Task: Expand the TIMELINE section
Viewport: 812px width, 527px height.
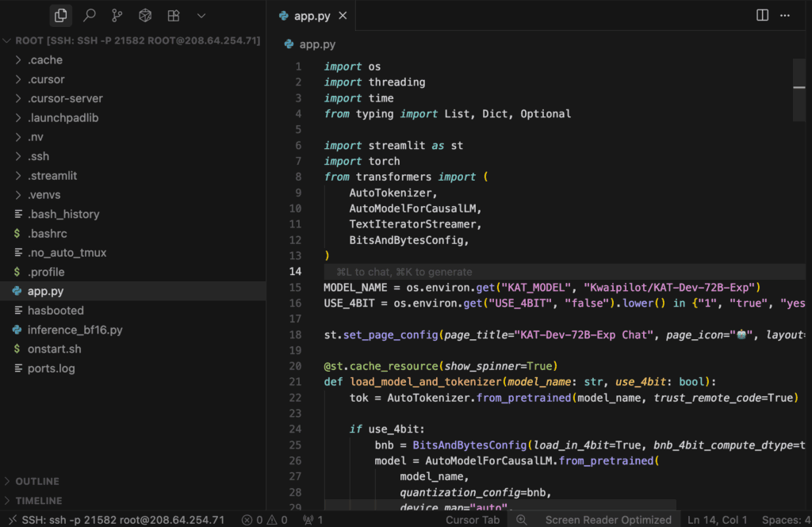Action: point(38,501)
